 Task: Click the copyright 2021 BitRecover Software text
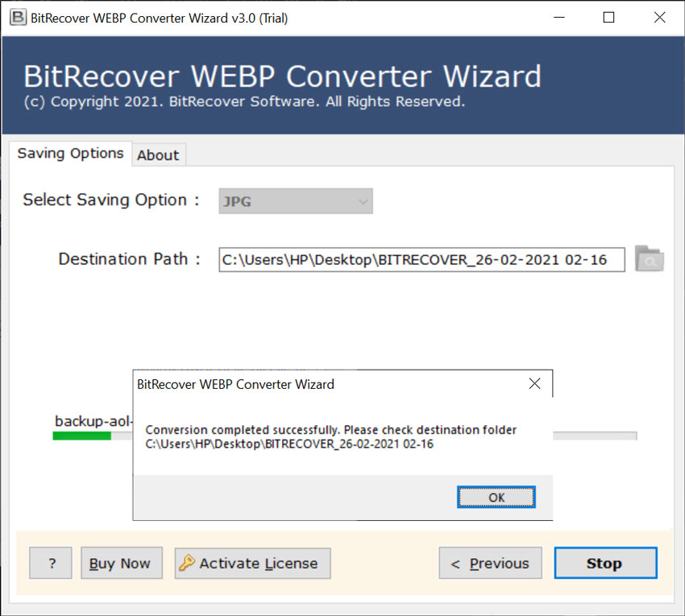[244, 101]
